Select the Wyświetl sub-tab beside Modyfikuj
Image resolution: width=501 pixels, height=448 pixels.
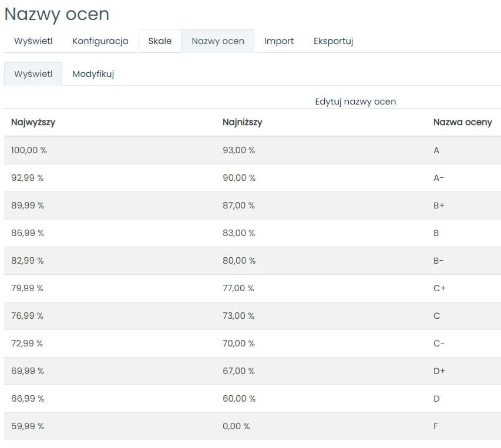33,74
